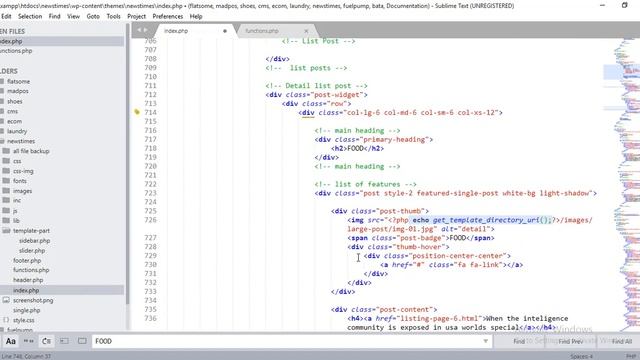Open find history dropdown arrow

click(x=486, y=341)
